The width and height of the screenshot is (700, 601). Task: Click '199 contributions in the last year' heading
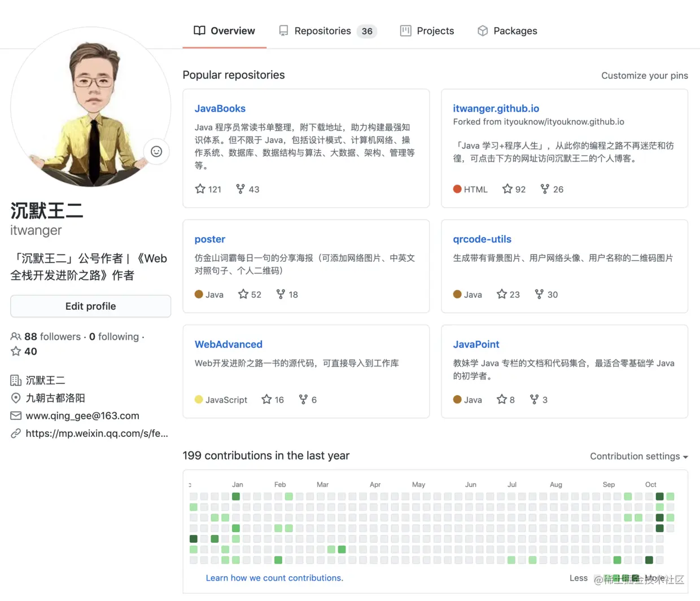pos(266,455)
